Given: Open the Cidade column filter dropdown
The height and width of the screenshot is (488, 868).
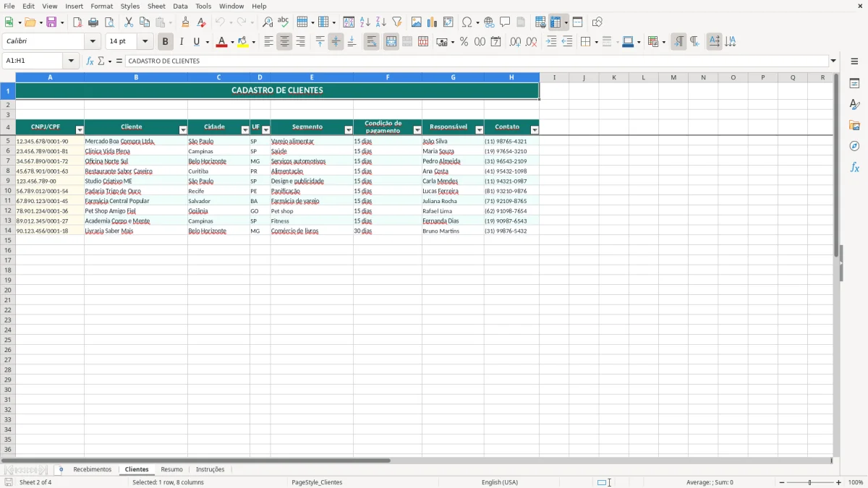Looking at the screenshot, I should [244, 130].
